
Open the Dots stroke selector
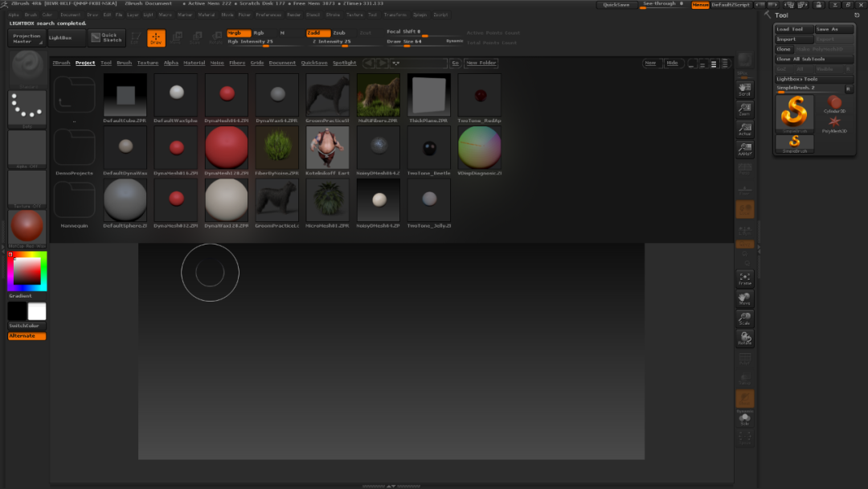pos(27,109)
